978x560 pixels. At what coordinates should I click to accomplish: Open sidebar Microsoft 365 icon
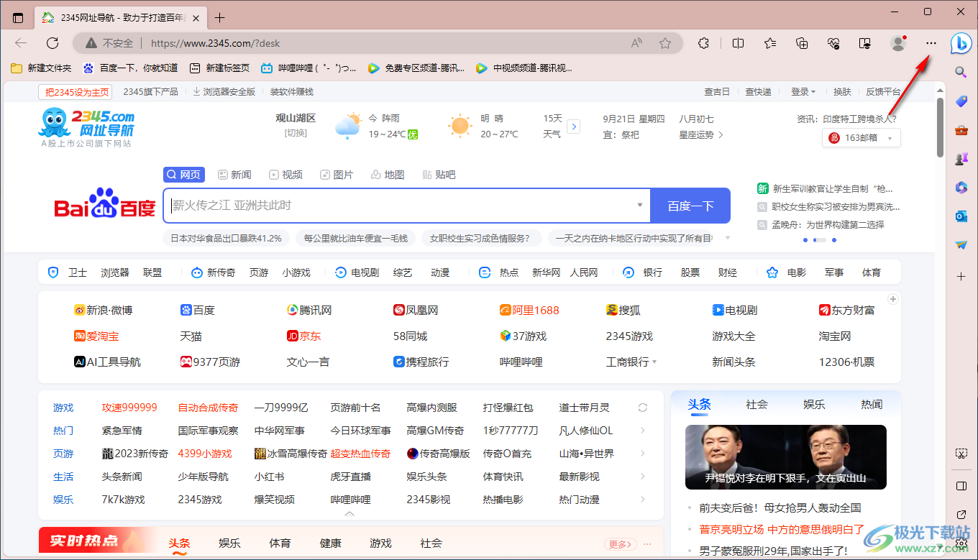(961, 188)
